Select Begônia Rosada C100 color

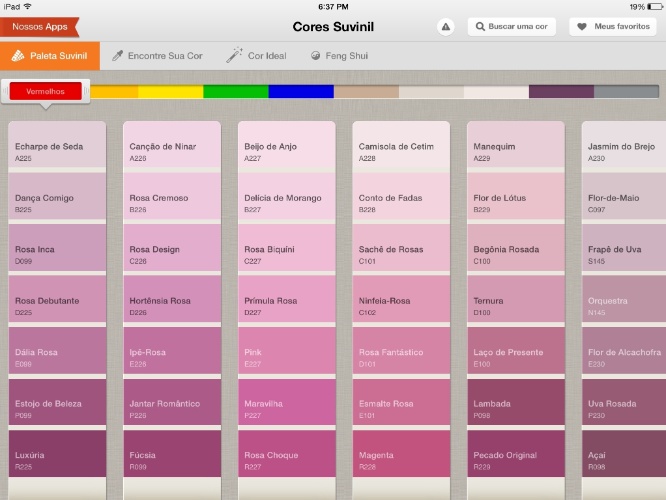coord(516,247)
